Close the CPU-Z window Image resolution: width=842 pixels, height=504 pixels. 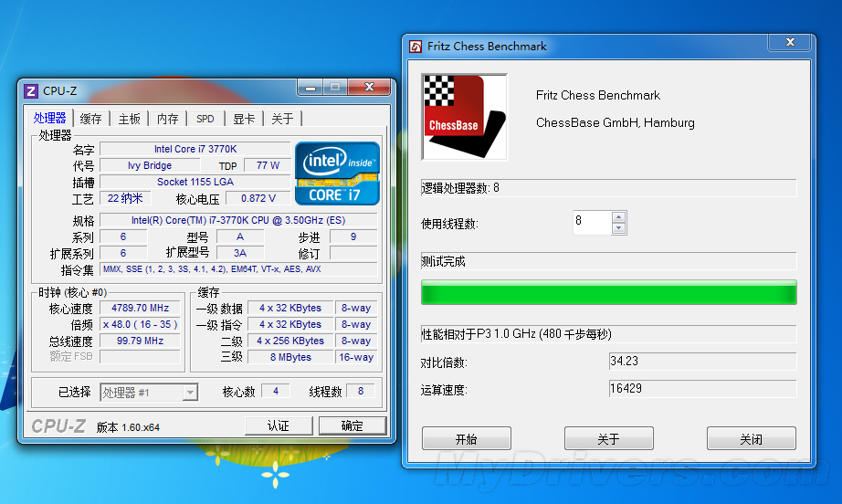pyautogui.click(x=369, y=87)
